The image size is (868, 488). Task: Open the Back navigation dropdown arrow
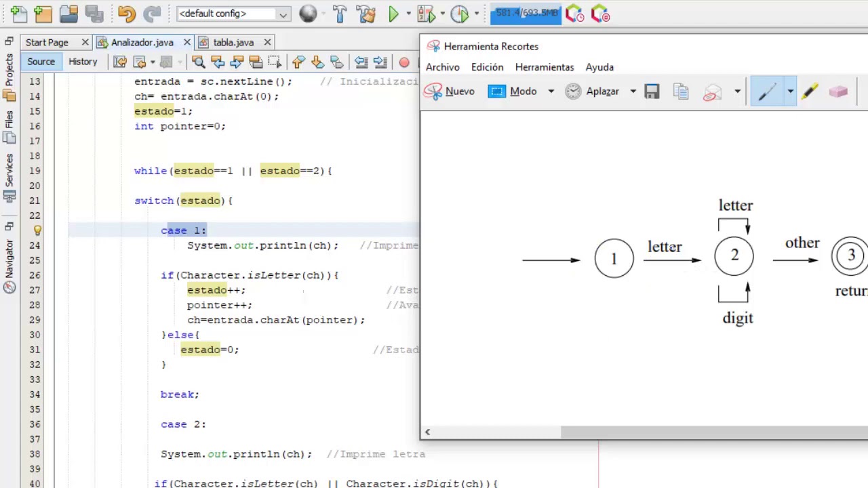152,62
